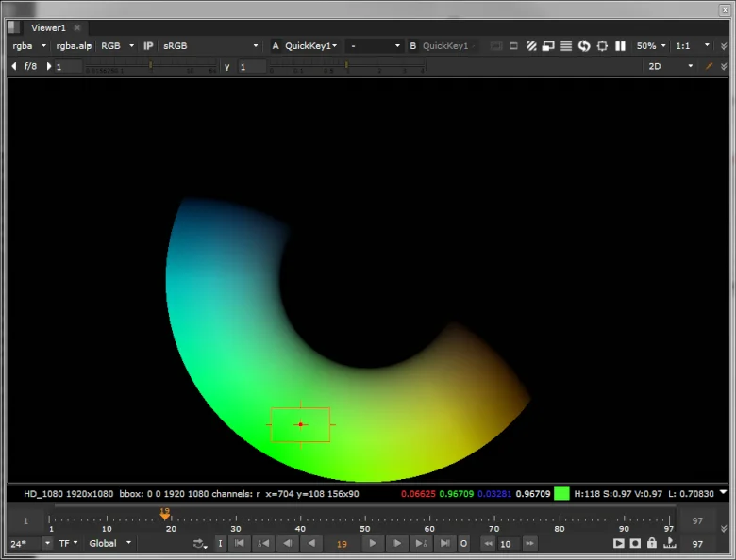
Task: Click the region of interest icon
Action: coord(602,46)
